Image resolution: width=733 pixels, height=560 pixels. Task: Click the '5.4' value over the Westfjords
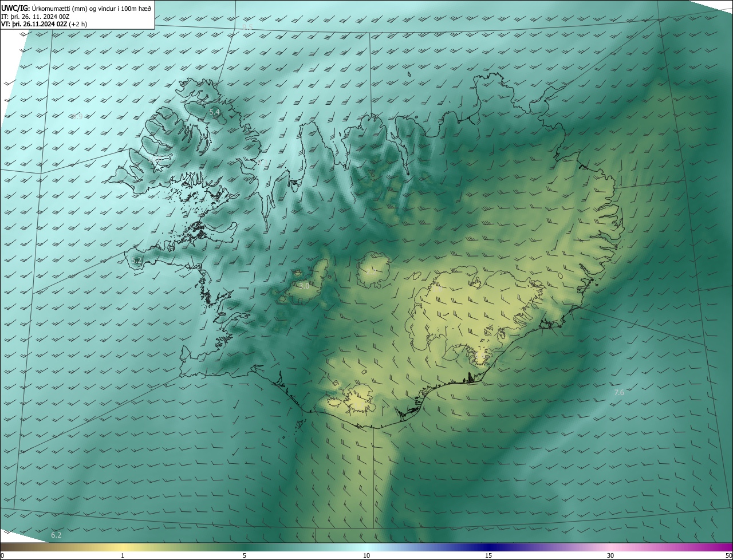pos(215,112)
